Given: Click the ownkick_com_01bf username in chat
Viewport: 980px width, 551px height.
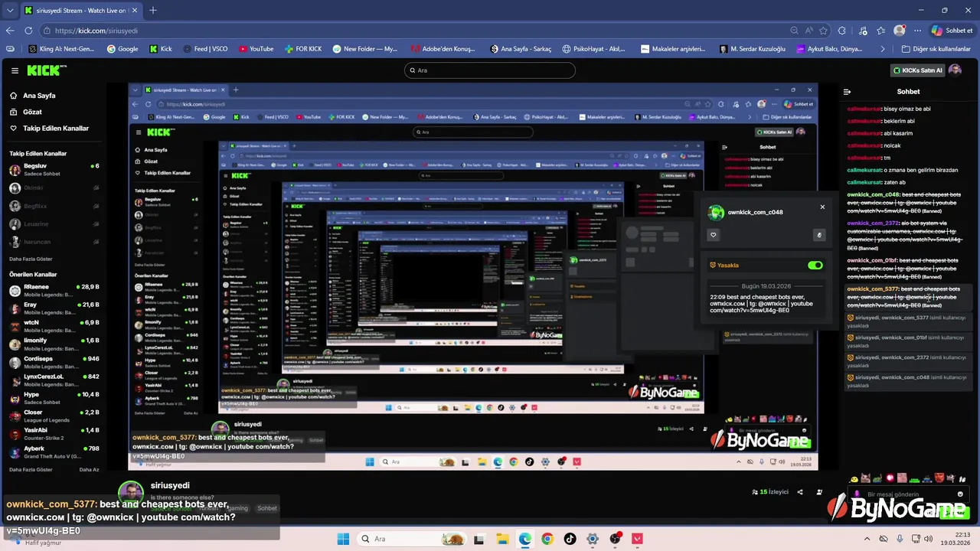Looking at the screenshot, I should [x=872, y=260].
